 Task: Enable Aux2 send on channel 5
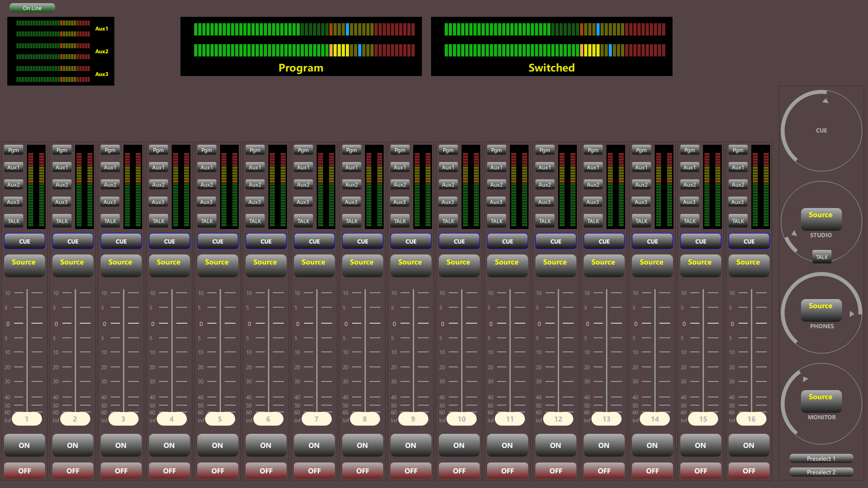(206, 185)
